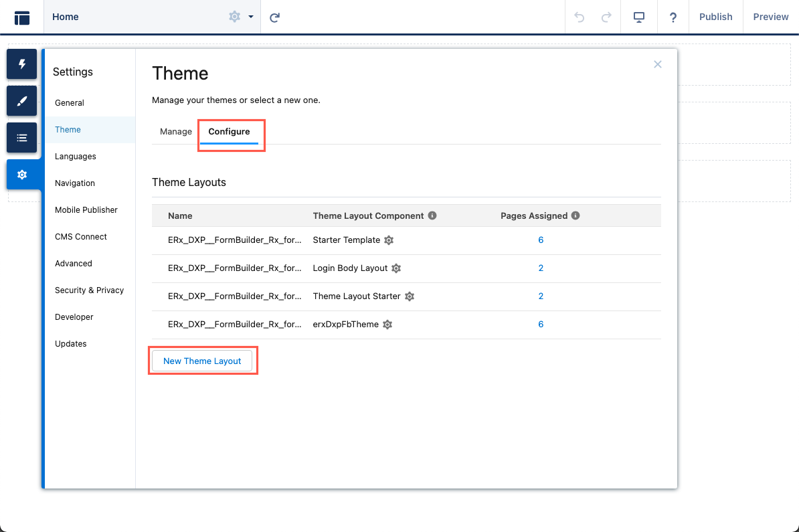Click the Settings gear sidebar icon

(22, 175)
